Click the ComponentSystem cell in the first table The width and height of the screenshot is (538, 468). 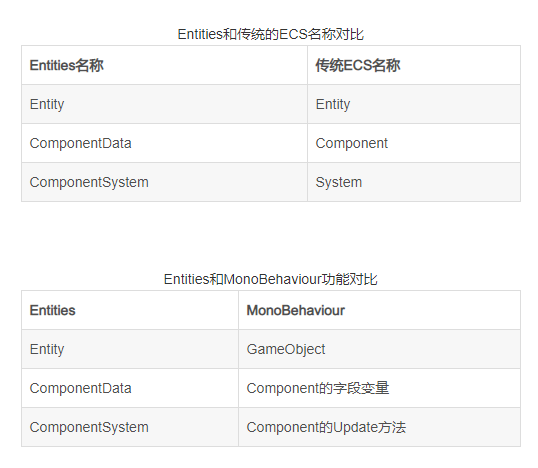(x=164, y=182)
